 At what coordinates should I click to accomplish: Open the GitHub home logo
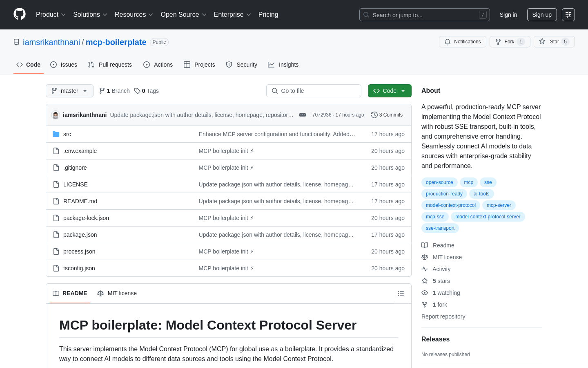point(20,14)
